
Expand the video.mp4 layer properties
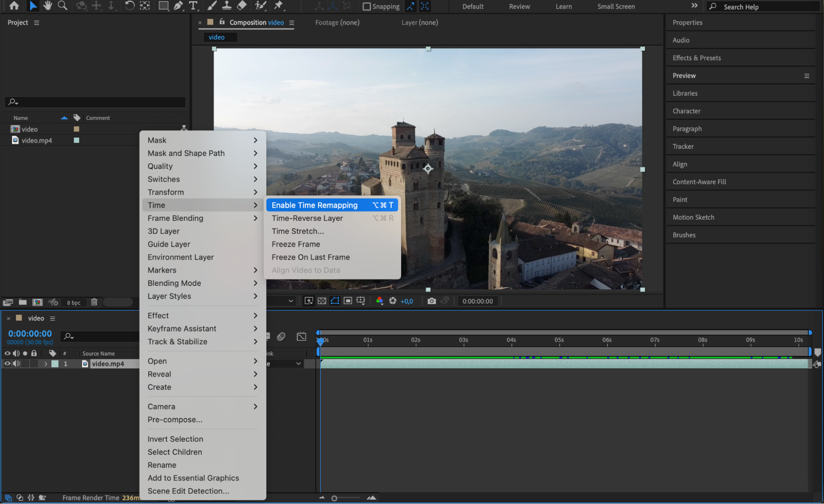[x=46, y=364]
